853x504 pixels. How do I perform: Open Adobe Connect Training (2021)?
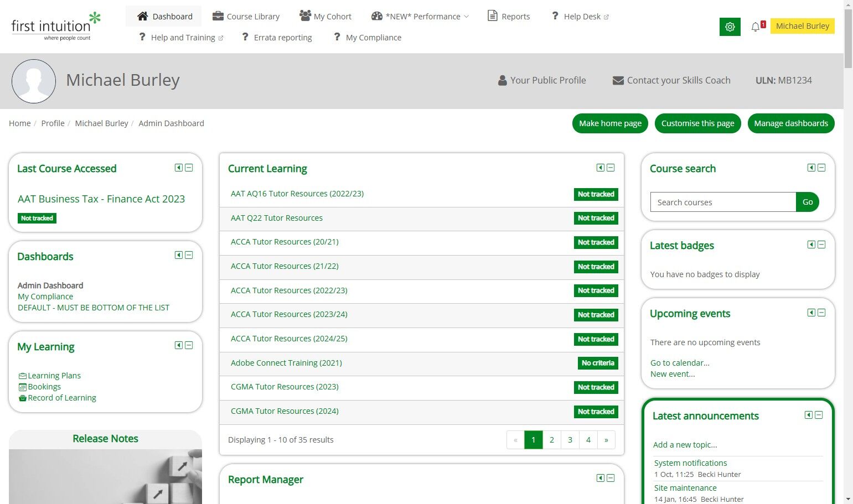[286, 363]
